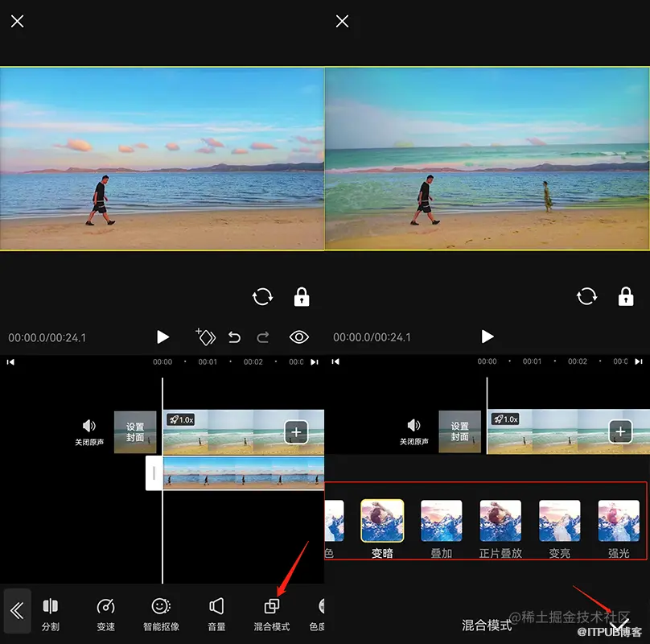The height and width of the screenshot is (644, 650).
Task: Jump to end of right timeline
Action: 639,361
